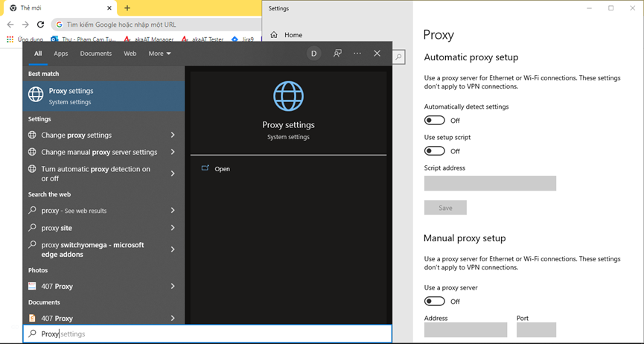Switch to the Documents search tab
Viewport: 644px width, 344px height.
pos(96,54)
